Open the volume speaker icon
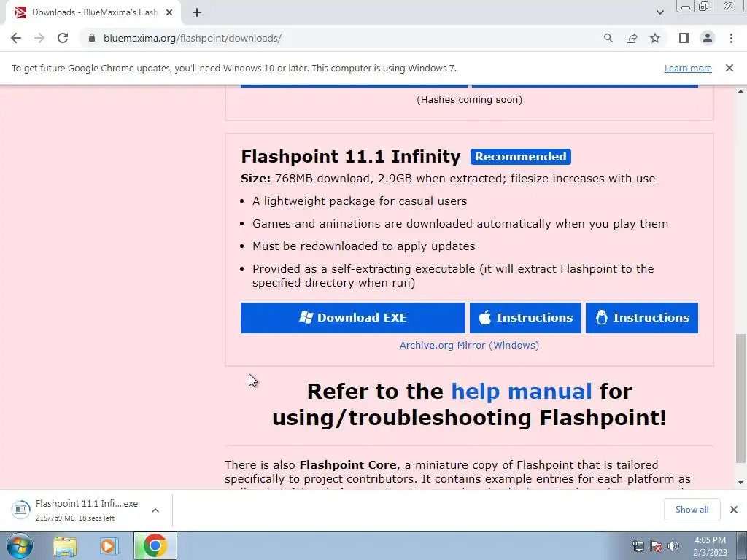This screenshot has width=747, height=560. click(x=673, y=546)
